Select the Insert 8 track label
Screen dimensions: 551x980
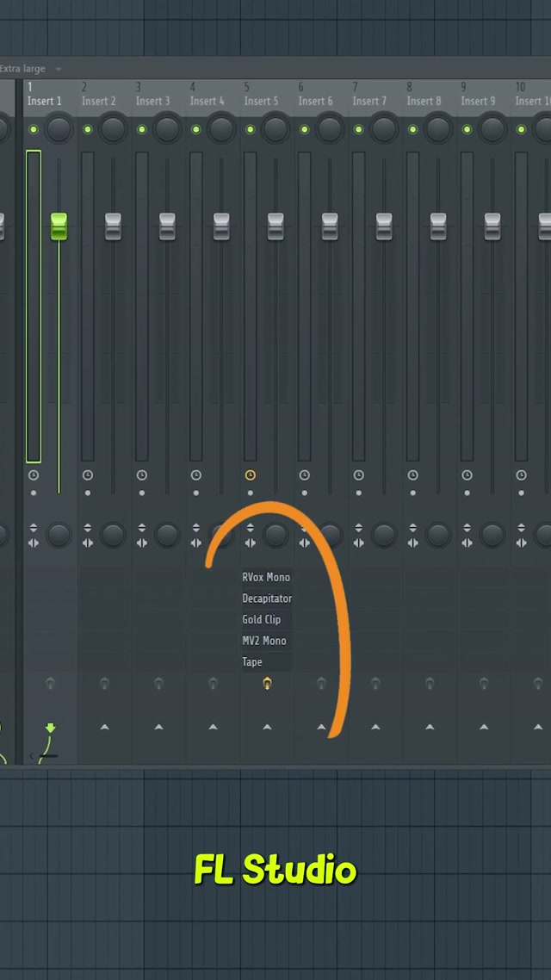[x=424, y=101]
